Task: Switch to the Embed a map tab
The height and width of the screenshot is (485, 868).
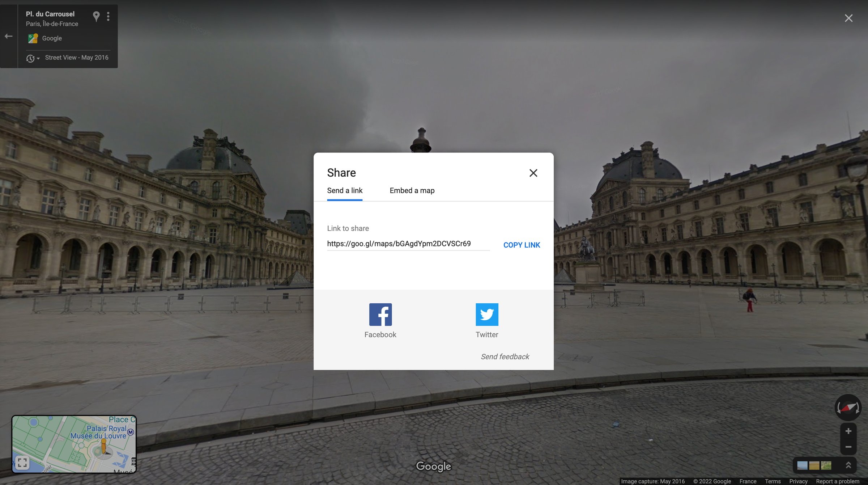Action: 412,191
